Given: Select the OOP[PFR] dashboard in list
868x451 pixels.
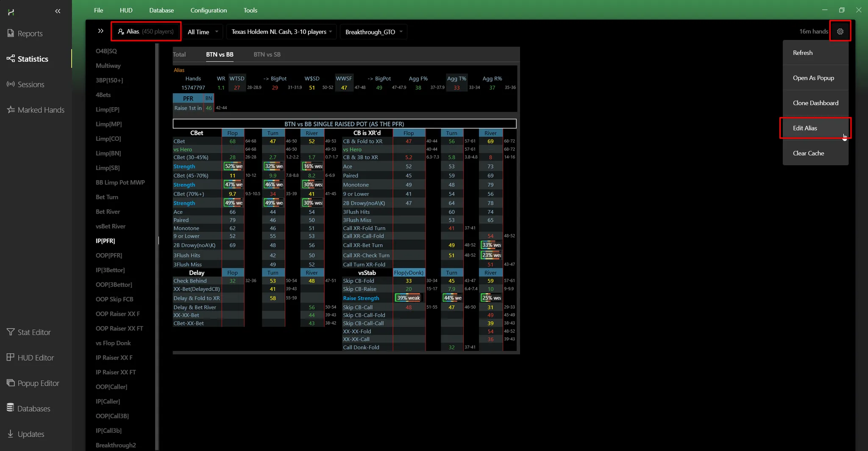Looking at the screenshot, I should tap(109, 255).
